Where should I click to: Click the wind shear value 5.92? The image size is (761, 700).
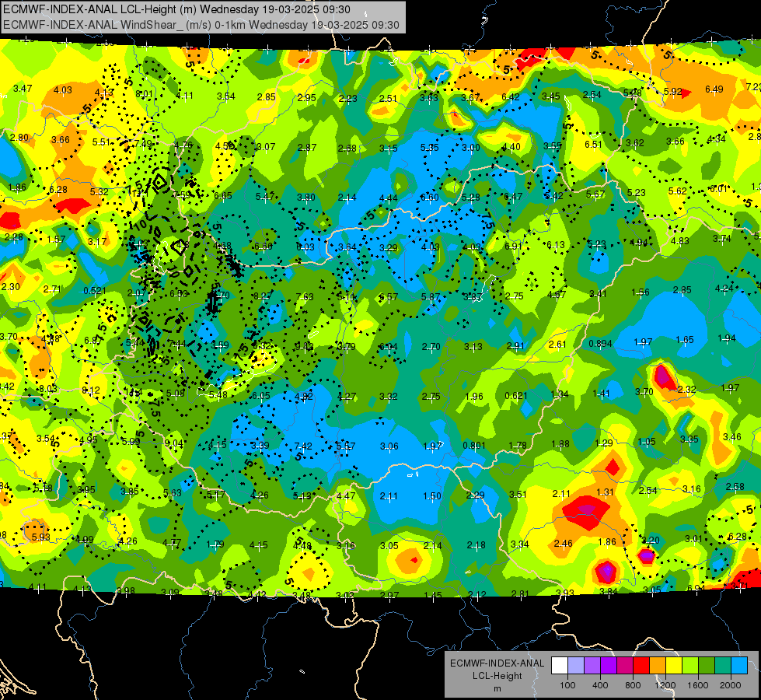pyautogui.click(x=672, y=91)
